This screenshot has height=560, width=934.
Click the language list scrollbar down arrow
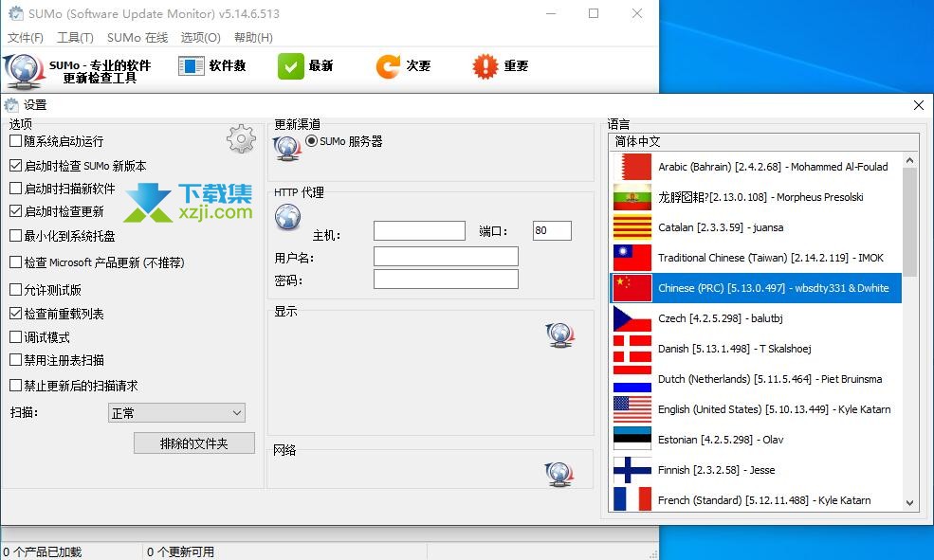[909, 503]
